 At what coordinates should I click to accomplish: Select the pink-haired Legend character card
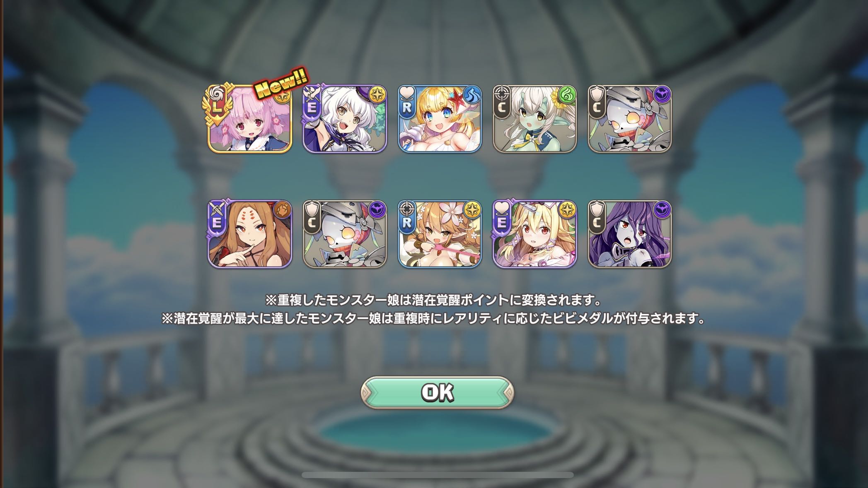250,119
